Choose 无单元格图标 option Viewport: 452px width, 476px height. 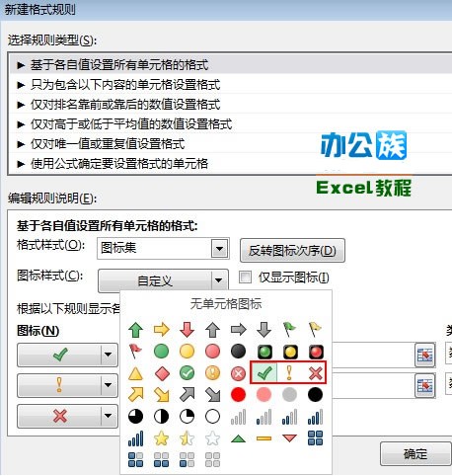(226, 303)
